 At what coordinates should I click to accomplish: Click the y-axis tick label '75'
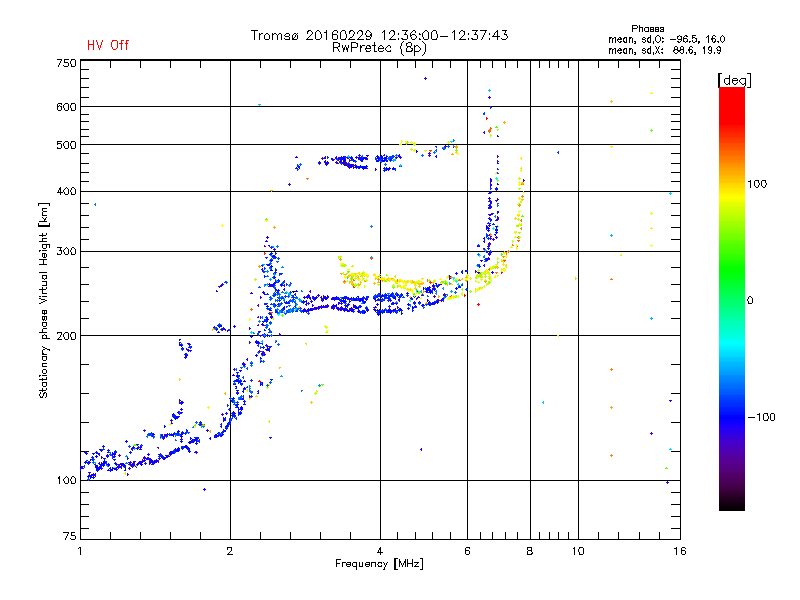(70, 536)
